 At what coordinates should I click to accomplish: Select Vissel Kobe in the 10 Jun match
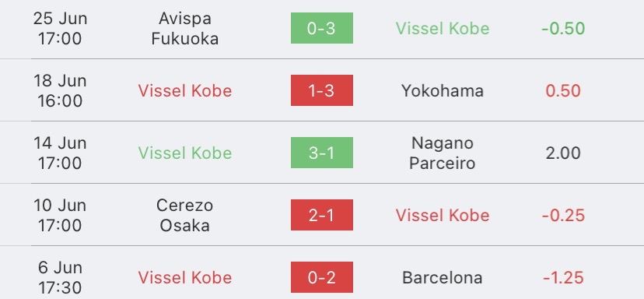click(443, 215)
